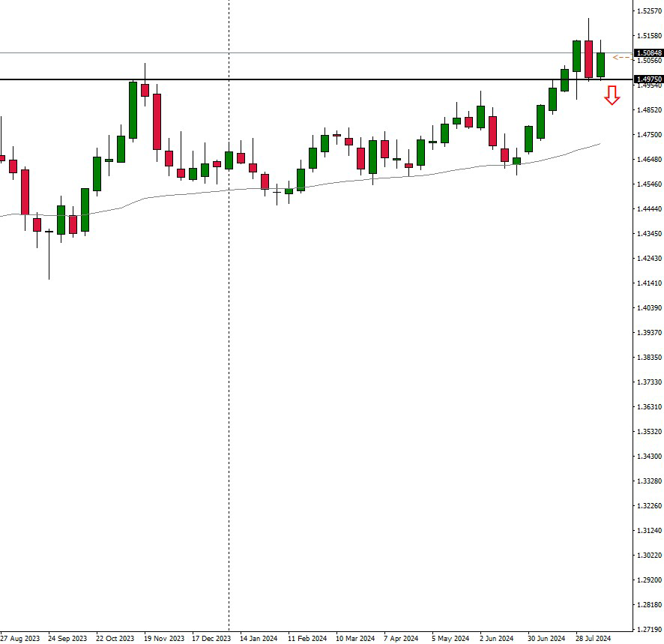The image size is (664, 644).
Task: Click the red candle at the chart's highest peak
Action: click(588, 58)
